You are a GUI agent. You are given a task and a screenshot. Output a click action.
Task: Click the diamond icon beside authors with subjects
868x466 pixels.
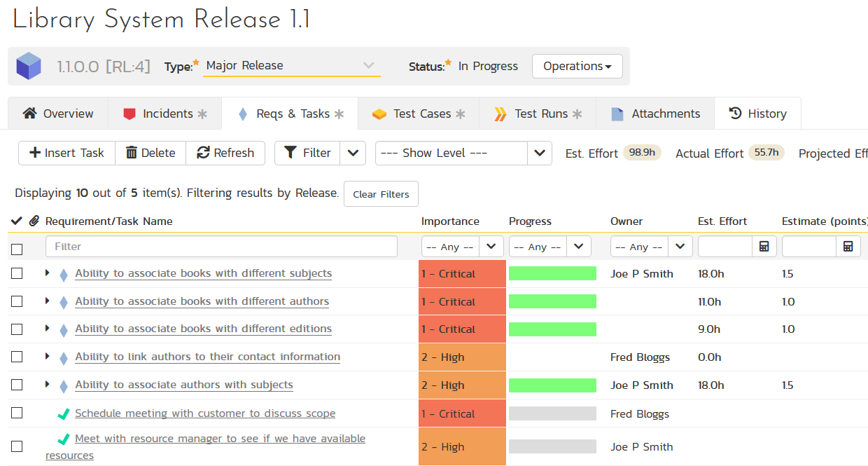coord(64,386)
